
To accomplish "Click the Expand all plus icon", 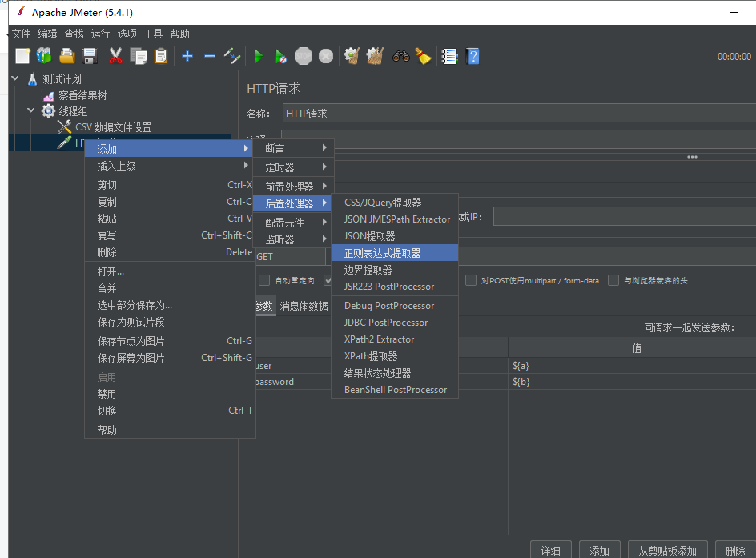I will 187,56.
